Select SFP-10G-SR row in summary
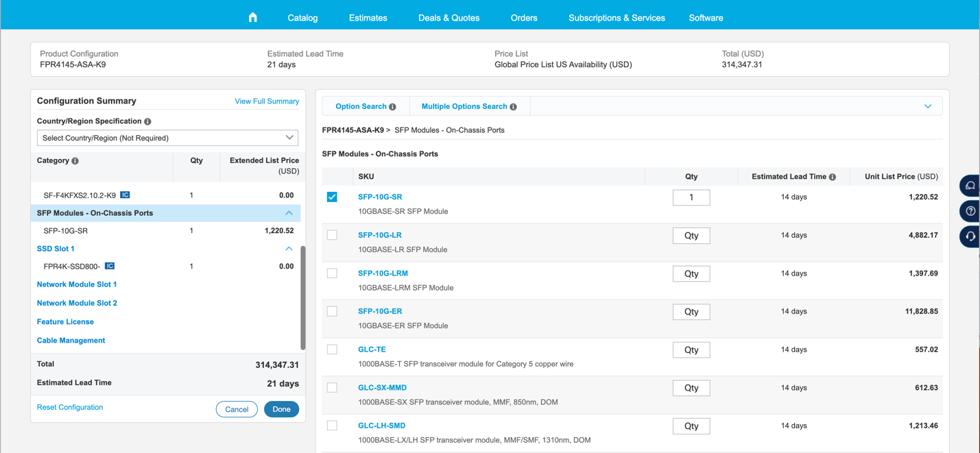This screenshot has height=453, width=980. point(165,231)
